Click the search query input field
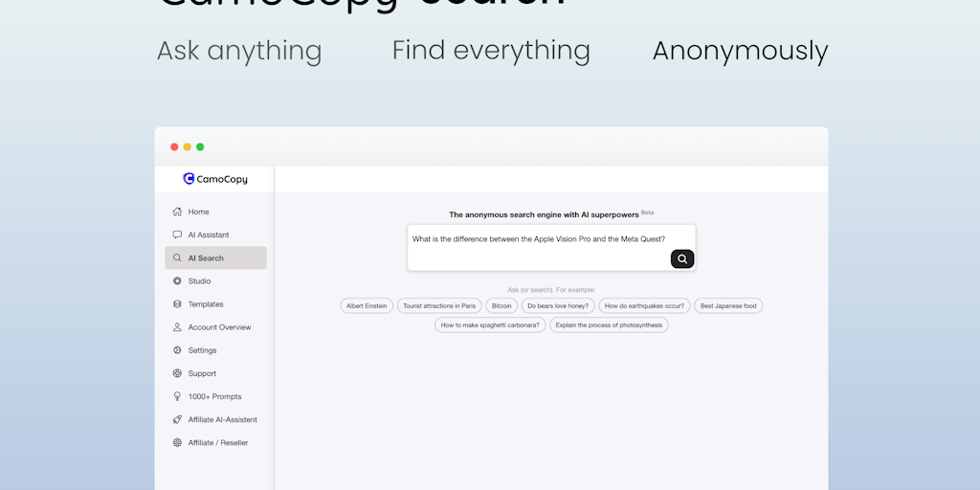 (x=551, y=248)
